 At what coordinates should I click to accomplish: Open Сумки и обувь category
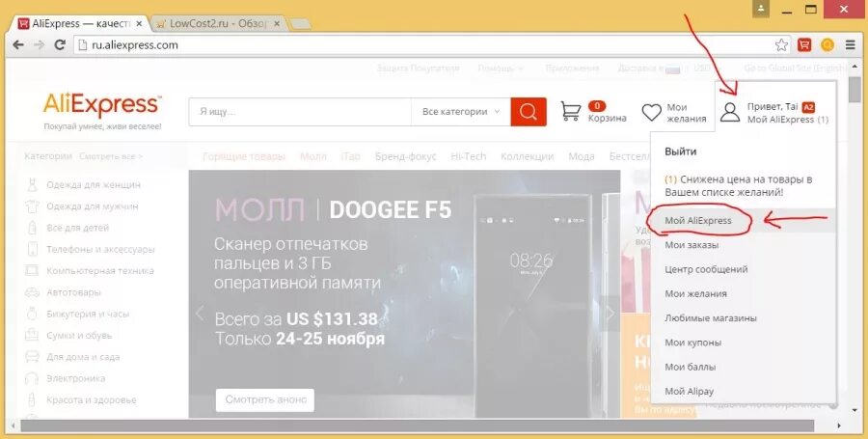79,336
